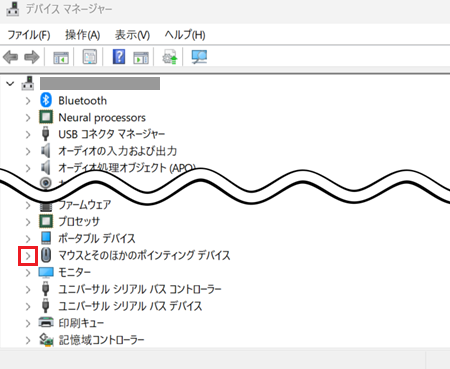Select Neural processors label
Image resolution: width=450 pixels, height=369 pixels.
point(102,118)
